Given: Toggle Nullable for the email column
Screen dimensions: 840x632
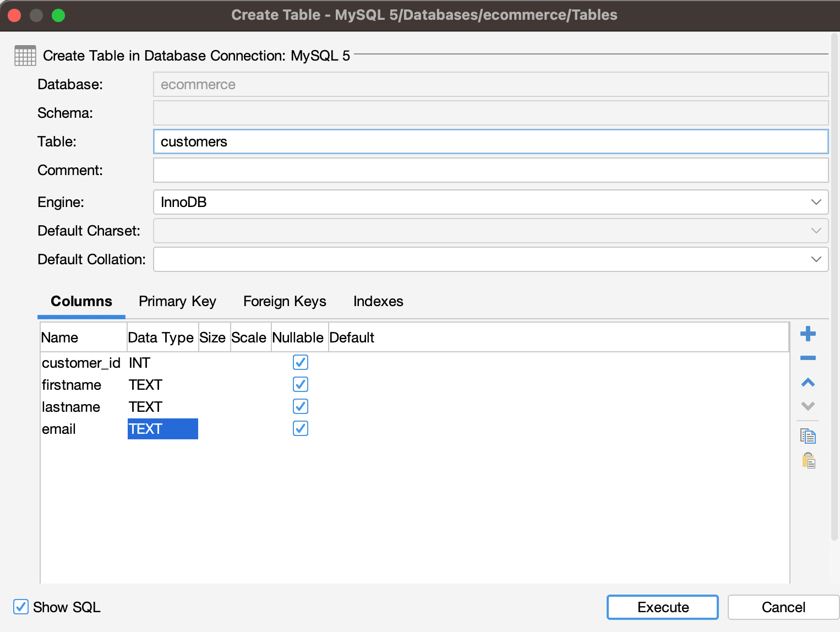Looking at the screenshot, I should point(300,428).
